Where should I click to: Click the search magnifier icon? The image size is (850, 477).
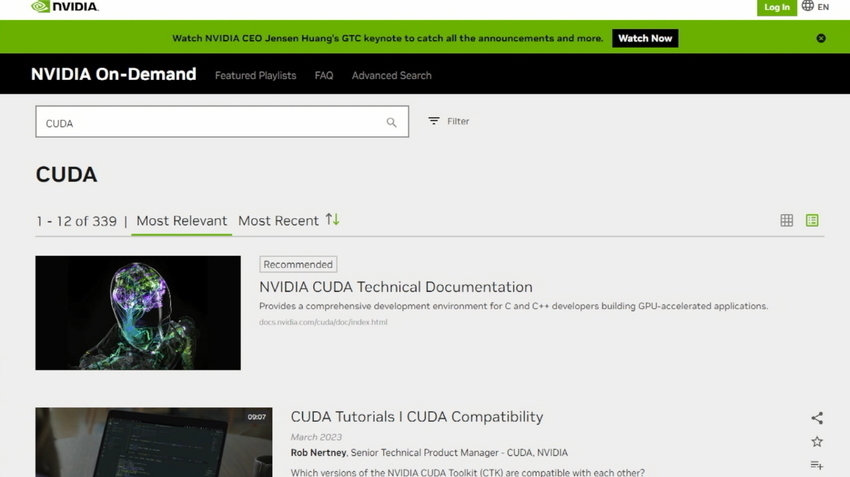(x=391, y=123)
